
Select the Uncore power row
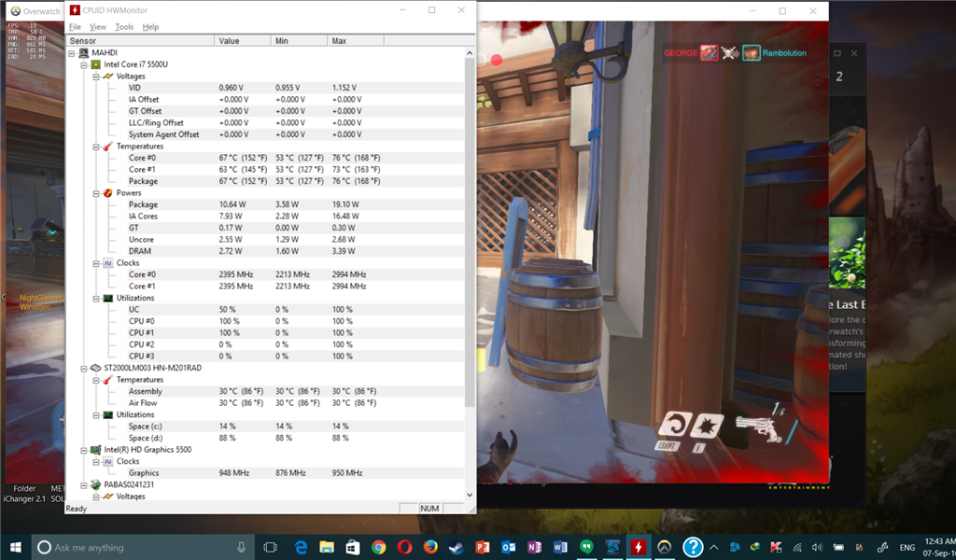click(x=265, y=240)
